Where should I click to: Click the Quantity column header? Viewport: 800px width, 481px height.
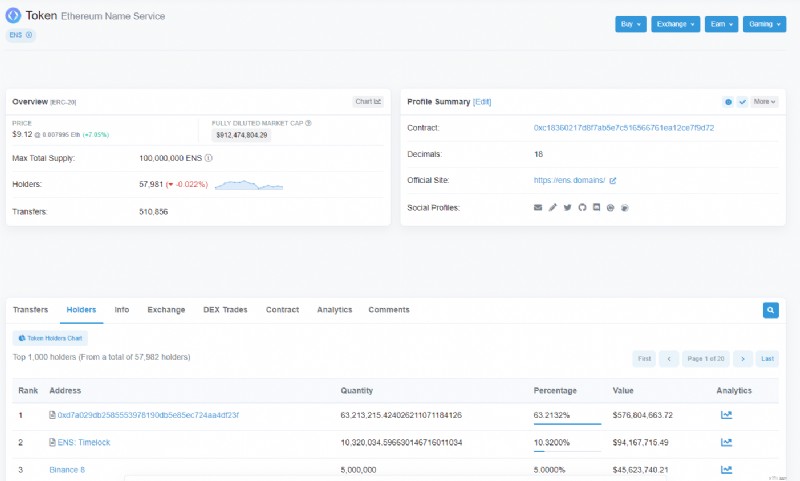[x=357, y=390]
